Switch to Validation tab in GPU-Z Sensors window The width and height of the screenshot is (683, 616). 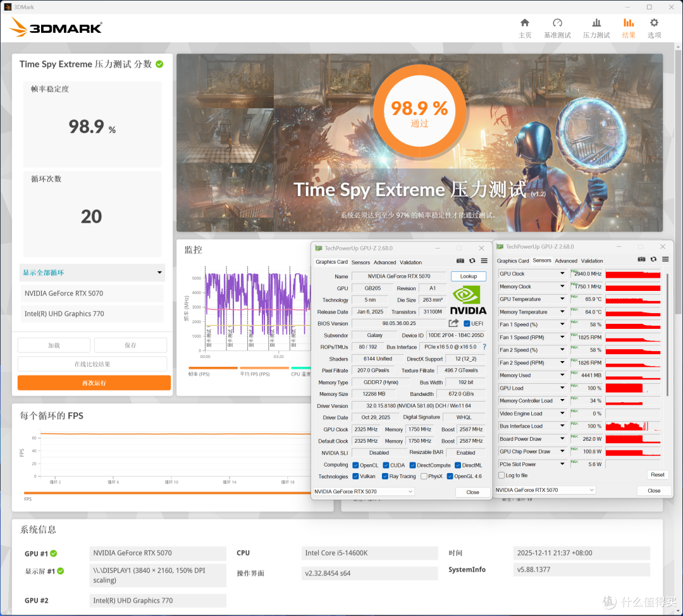pos(592,261)
